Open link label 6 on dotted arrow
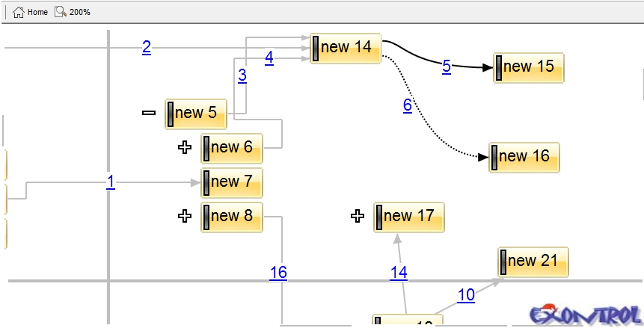Screen dimensions: 644x328 408,105
